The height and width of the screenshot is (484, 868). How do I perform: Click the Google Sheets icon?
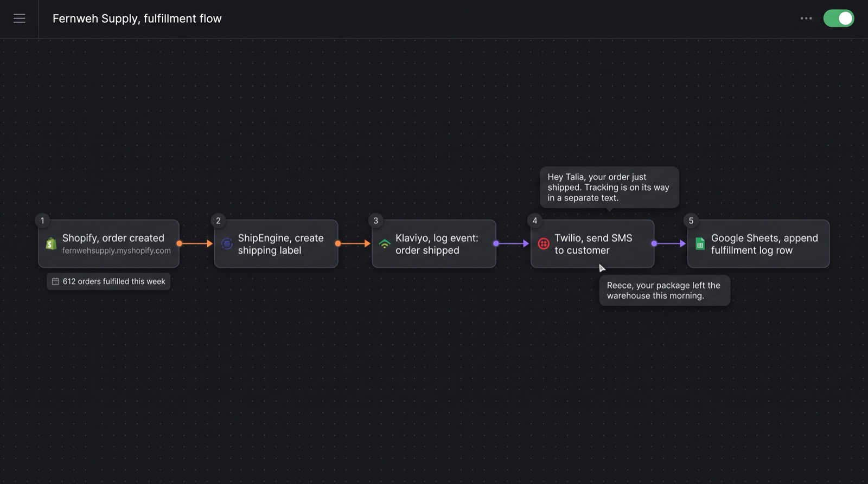[x=700, y=244]
